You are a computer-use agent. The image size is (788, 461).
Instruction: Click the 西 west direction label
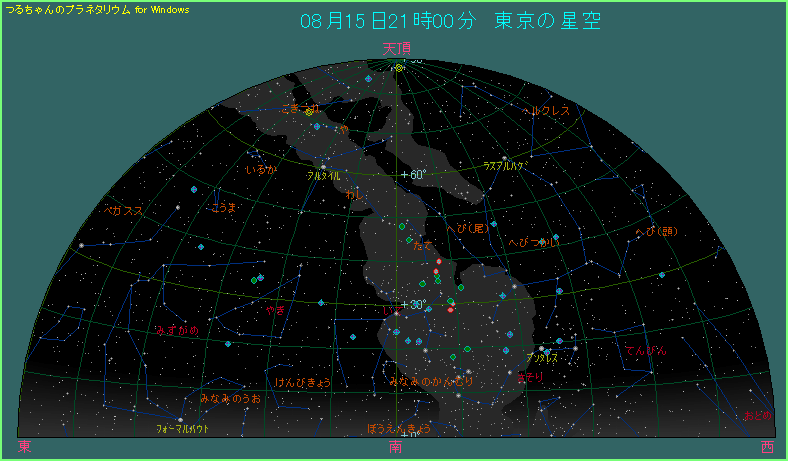pyautogui.click(x=766, y=448)
